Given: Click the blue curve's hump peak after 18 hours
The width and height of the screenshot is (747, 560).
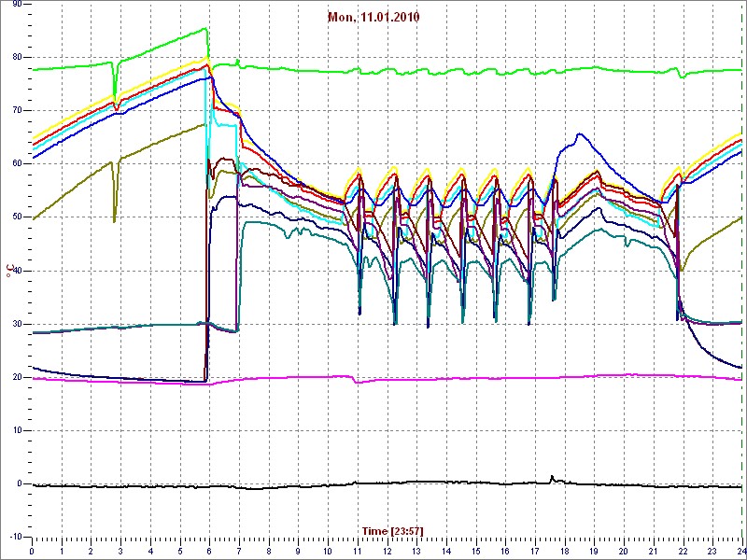Looking at the screenshot, I should [579, 134].
